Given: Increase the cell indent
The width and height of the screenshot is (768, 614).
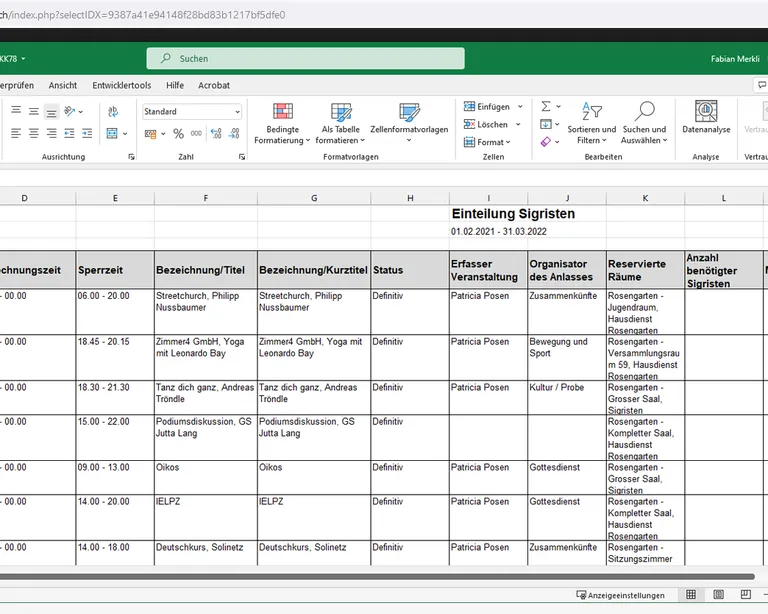Looking at the screenshot, I should pyautogui.click(x=87, y=133).
